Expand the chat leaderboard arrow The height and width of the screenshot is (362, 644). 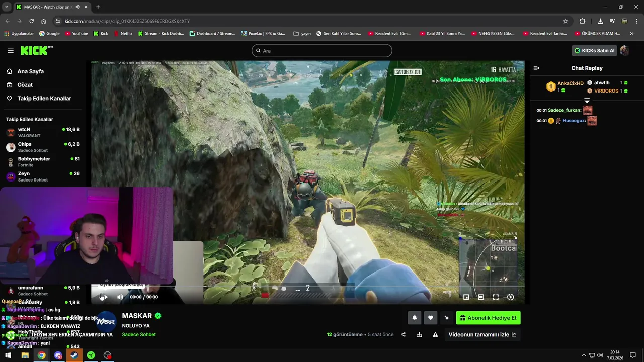[x=587, y=101]
